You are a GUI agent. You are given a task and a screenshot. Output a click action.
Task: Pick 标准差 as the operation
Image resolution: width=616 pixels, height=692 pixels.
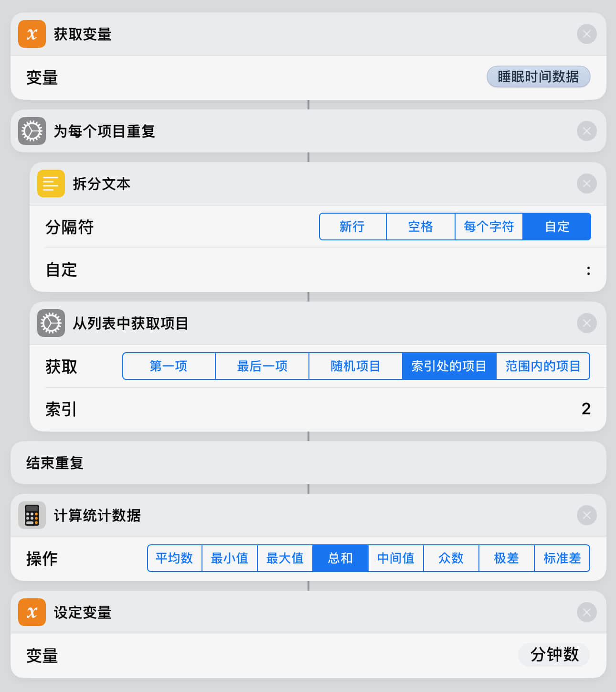[x=562, y=558]
